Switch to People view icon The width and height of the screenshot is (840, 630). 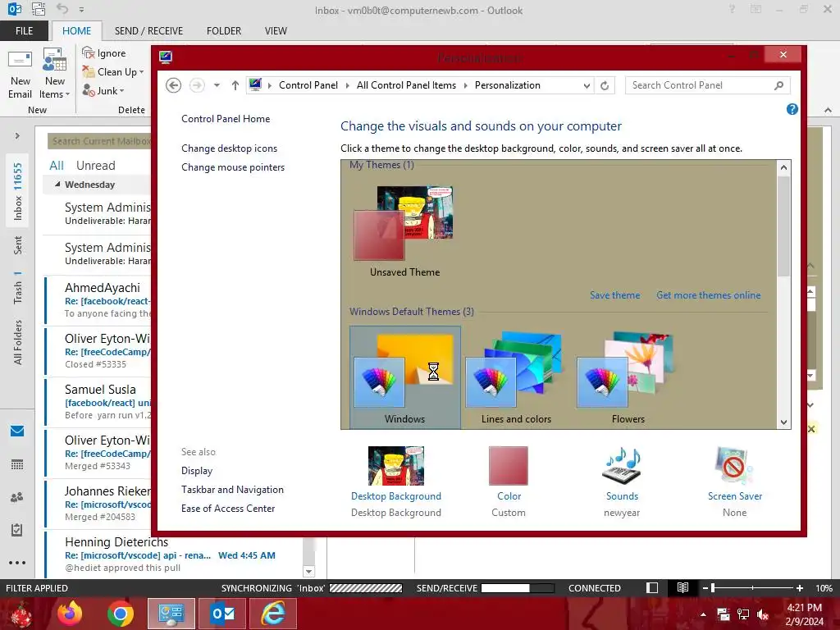coord(17,497)
